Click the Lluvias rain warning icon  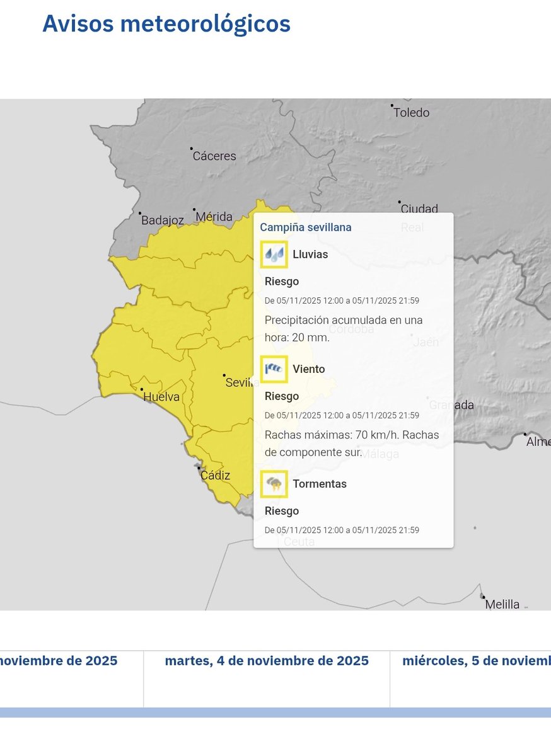274,255
